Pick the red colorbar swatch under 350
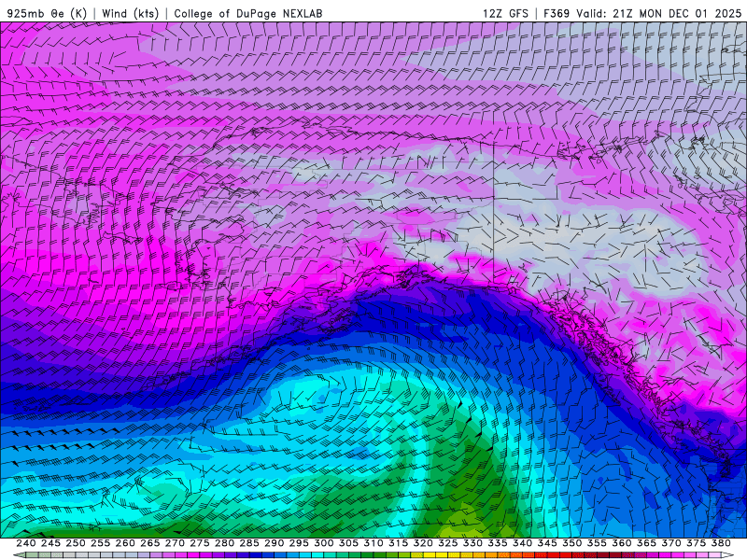Image resolution: width=747 pixels, height=560 pixels. pyautogui.click(x=566, y=555)
